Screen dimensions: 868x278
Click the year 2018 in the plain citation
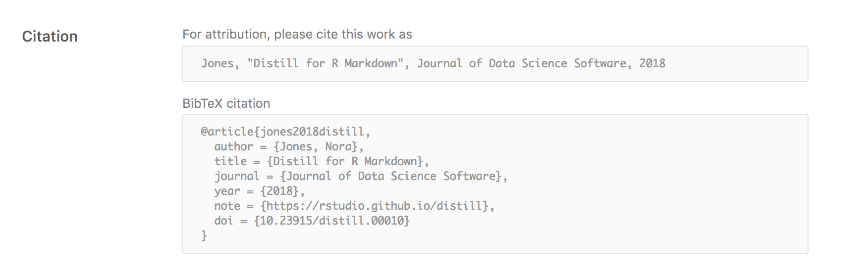point(652,63)
